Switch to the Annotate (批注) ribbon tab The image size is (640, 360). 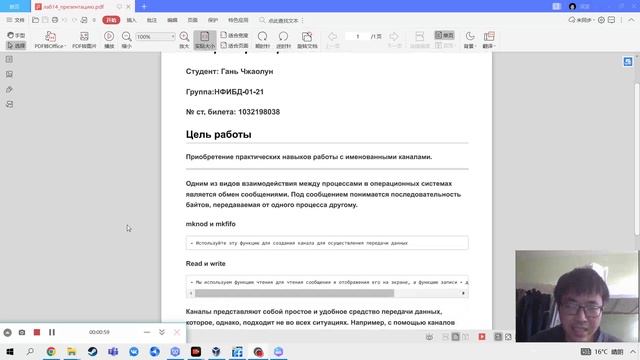[x=151, y=20]
